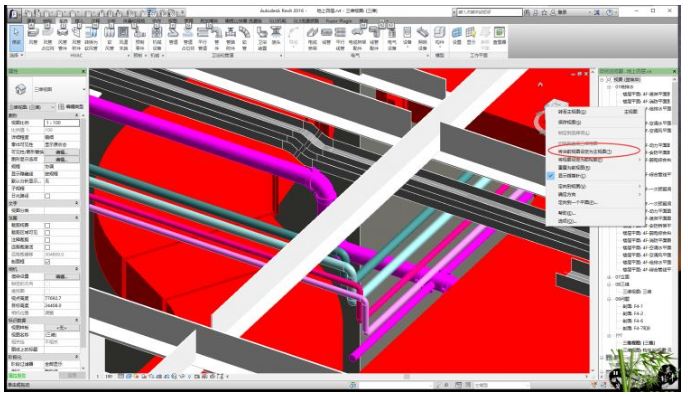Screen dimensions: 688x397
Task: Select the Pipe Placeholder tool
Action: point(188,38)
